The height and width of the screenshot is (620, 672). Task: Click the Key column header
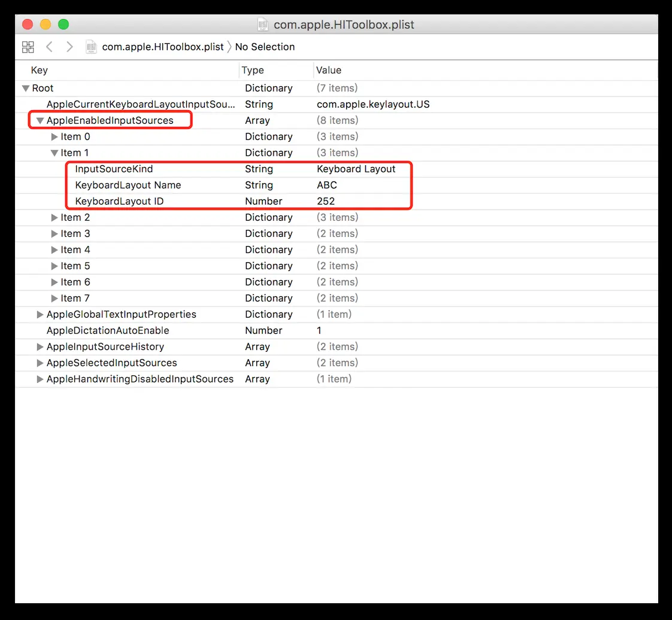(x=39, y=70)
